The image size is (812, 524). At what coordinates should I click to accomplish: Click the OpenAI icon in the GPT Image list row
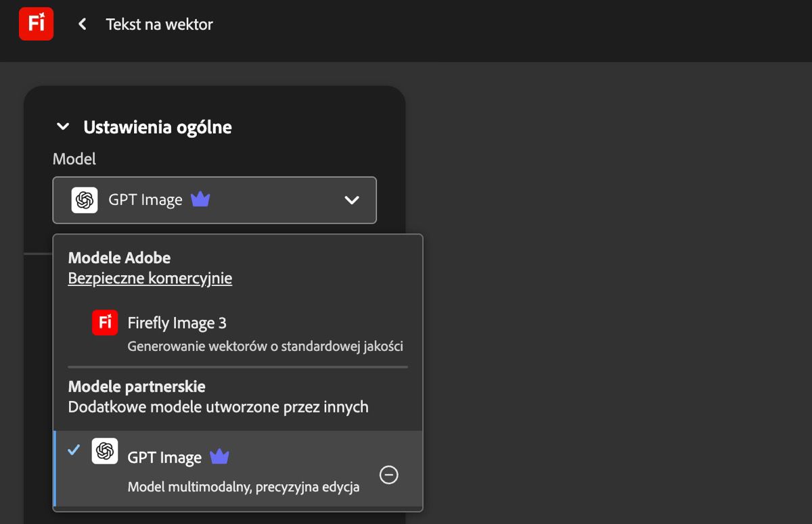[x=105, y=451]
